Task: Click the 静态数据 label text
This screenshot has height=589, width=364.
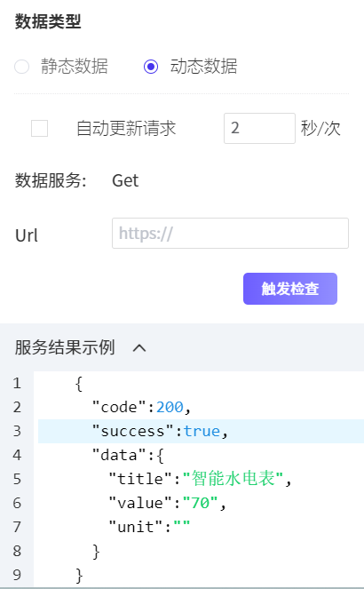Action: (x=75, y=67)
